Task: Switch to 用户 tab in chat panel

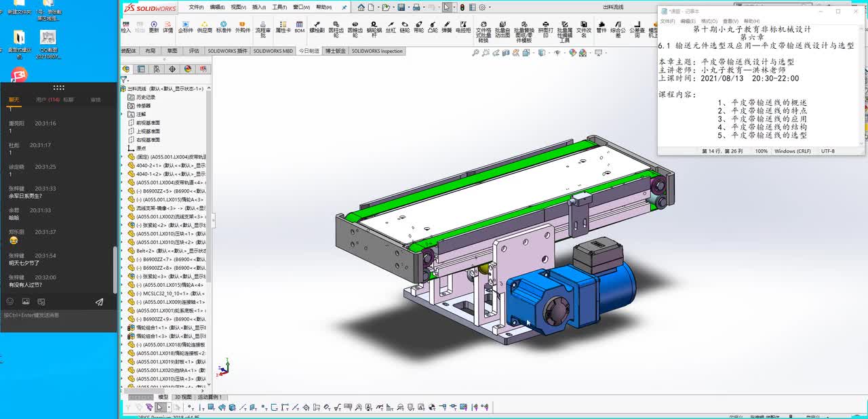Action: pyautogui.click(x=47, y=100)
